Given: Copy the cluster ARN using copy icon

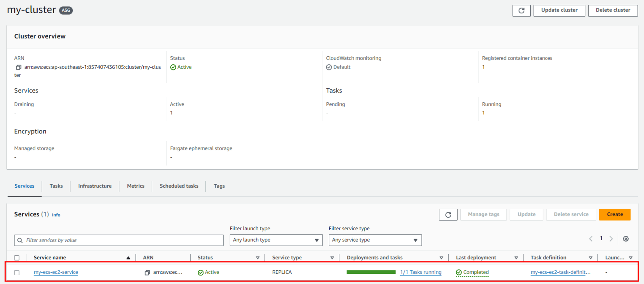Looking at the screenshot, I should point(18,67).
